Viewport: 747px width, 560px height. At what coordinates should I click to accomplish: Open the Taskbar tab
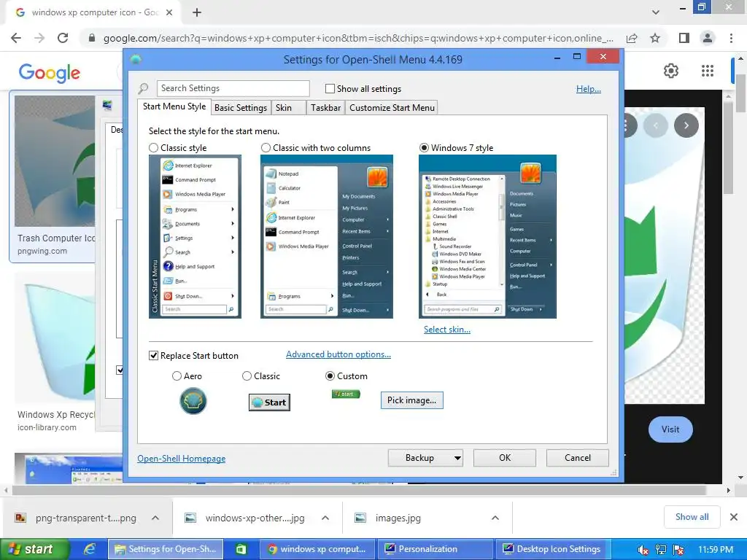pos(326,108)
